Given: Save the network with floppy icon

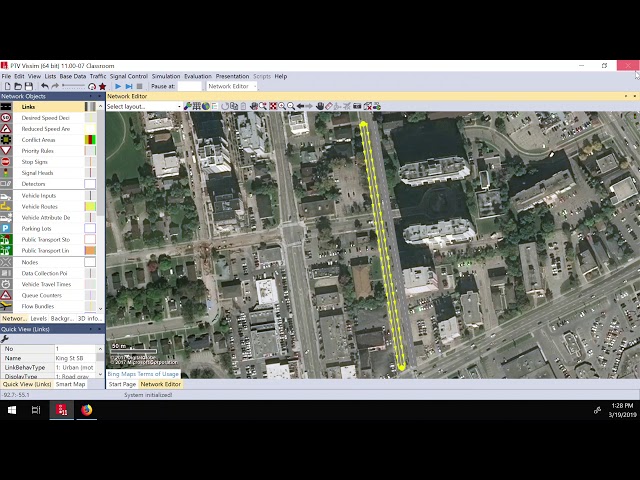Looking at the screenshot, I should tap(29, 86).
